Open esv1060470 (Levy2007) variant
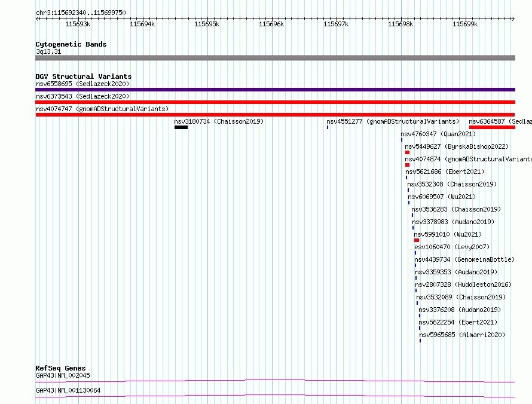532x404 pixels. tap(452, 247)
